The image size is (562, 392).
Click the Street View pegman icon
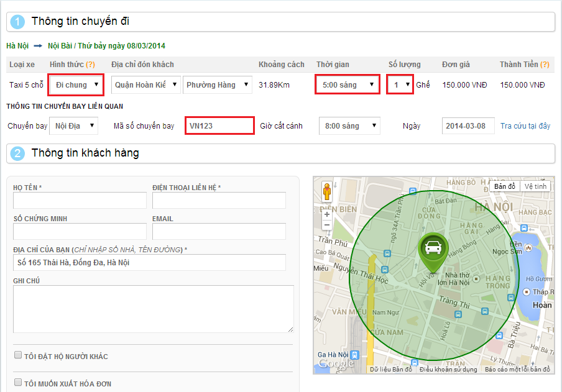click(x=327, y=192)
